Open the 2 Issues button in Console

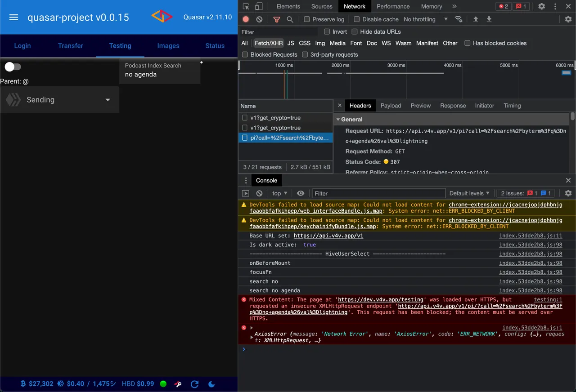526,193
